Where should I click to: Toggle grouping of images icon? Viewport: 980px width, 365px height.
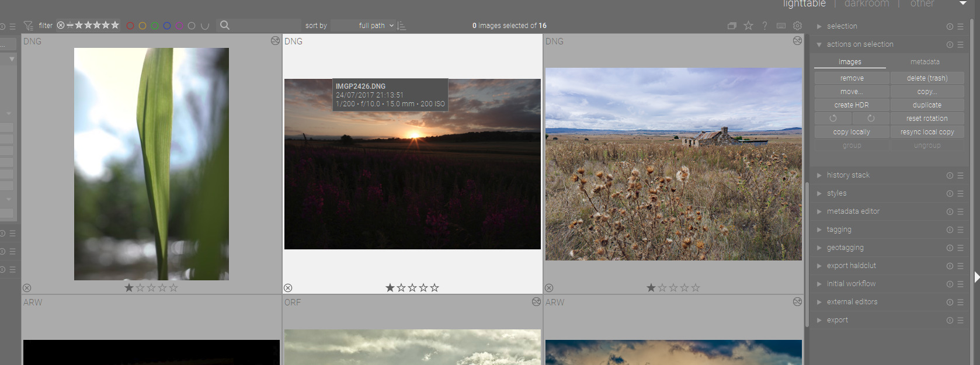point(732,26)
